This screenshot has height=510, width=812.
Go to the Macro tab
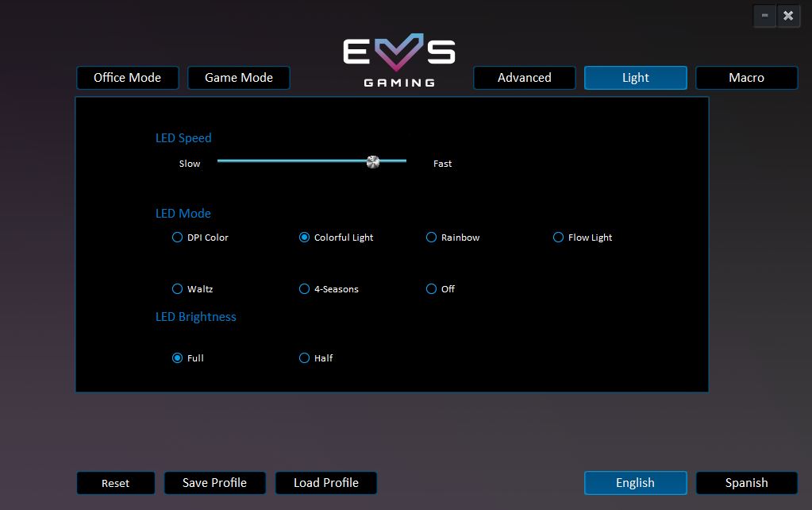(746, 78)
